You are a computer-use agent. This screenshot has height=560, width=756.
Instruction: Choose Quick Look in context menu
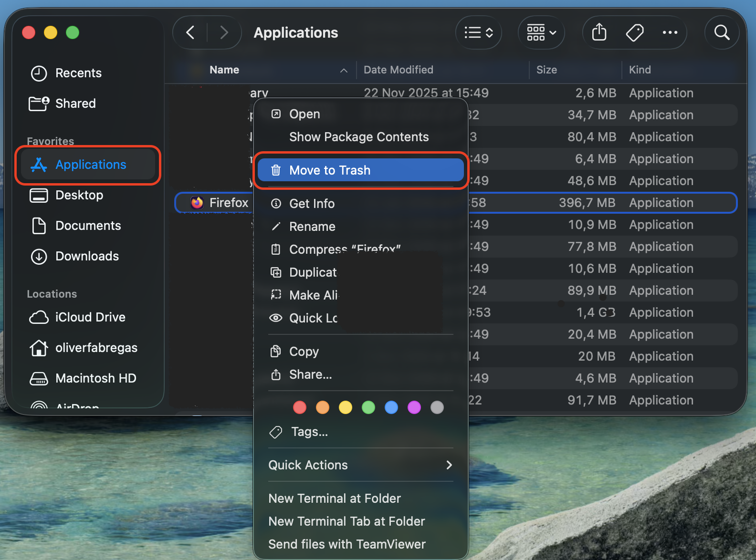pos(360,318)
